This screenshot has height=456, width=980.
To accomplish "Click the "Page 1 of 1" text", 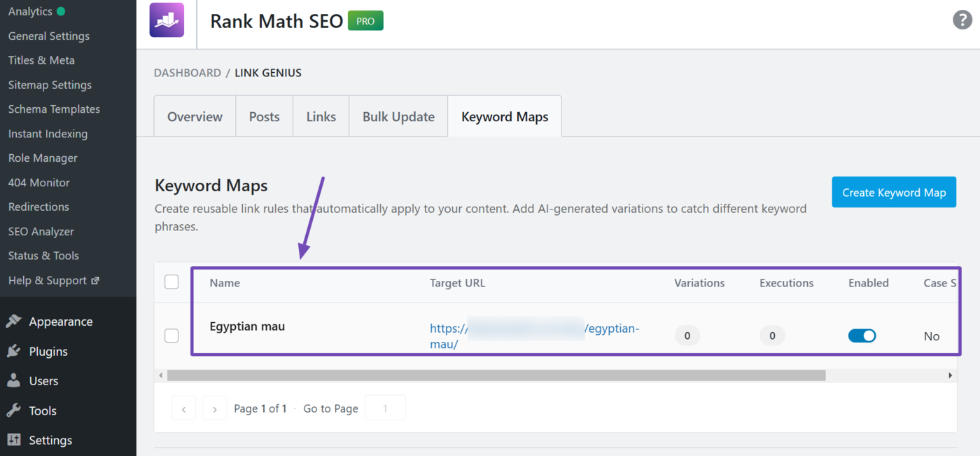I will 260,408.
